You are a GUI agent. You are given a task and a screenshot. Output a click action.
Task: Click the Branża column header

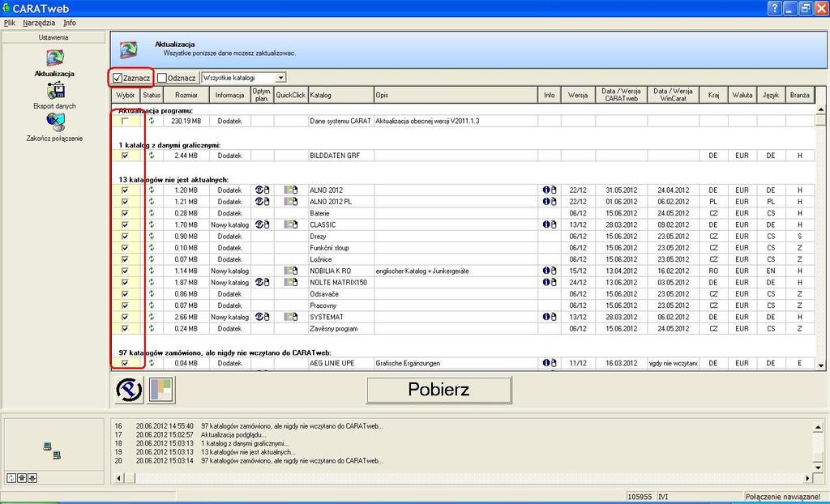(799, 95)
